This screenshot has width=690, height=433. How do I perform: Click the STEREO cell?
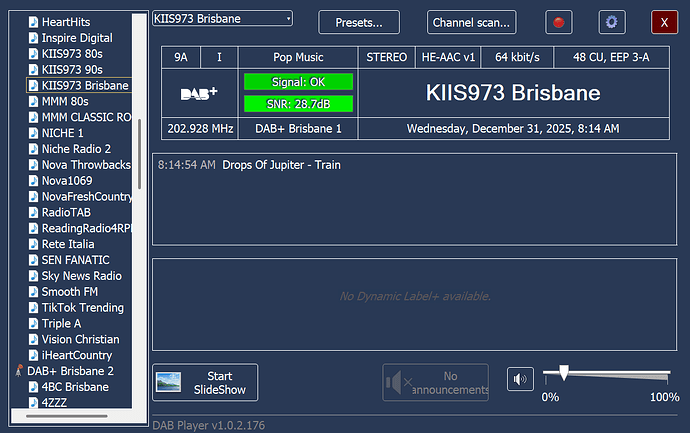click(x=387, y=57)
